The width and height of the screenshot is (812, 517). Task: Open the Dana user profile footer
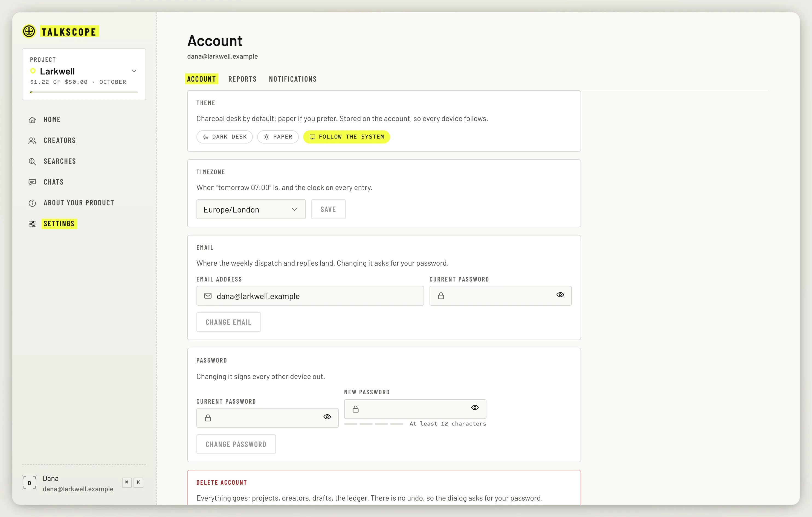(84, 483)
